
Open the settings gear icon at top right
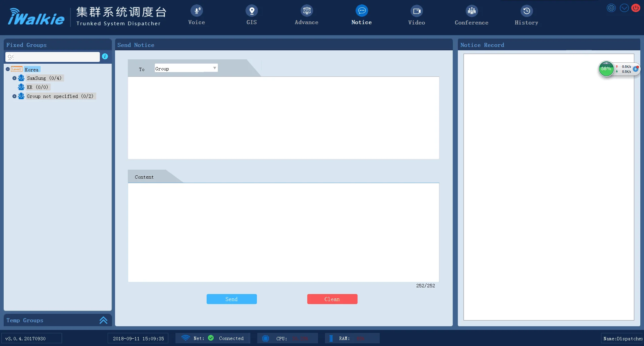pyautogui.click(x=611, y=8)
